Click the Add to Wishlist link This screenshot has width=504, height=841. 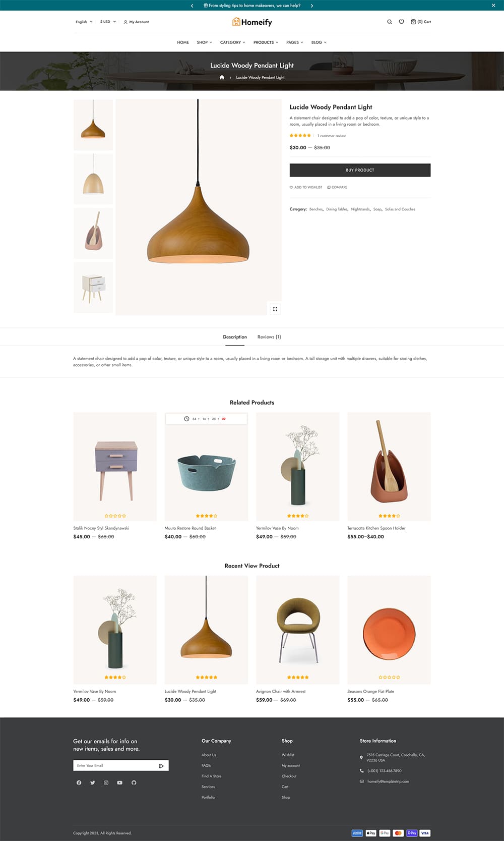306,187
